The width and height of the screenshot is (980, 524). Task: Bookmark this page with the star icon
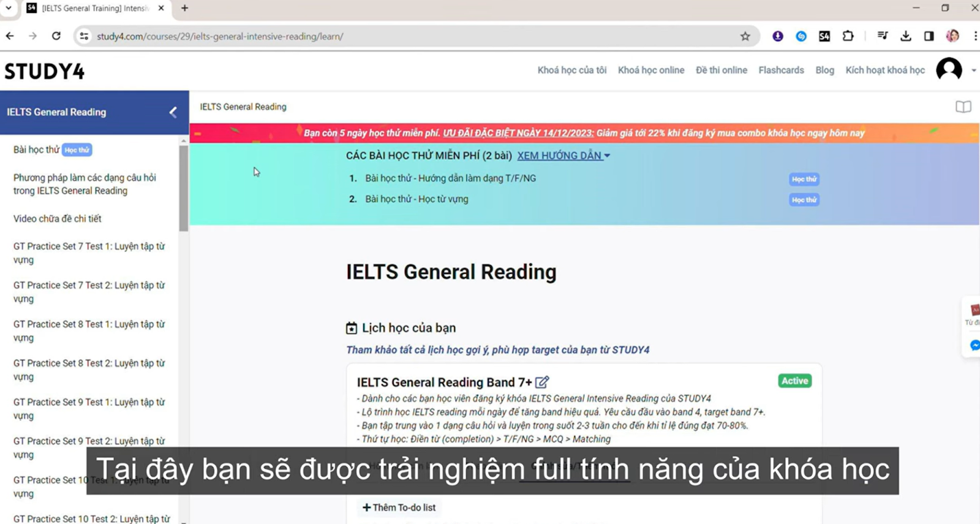[x=745, y=36]
